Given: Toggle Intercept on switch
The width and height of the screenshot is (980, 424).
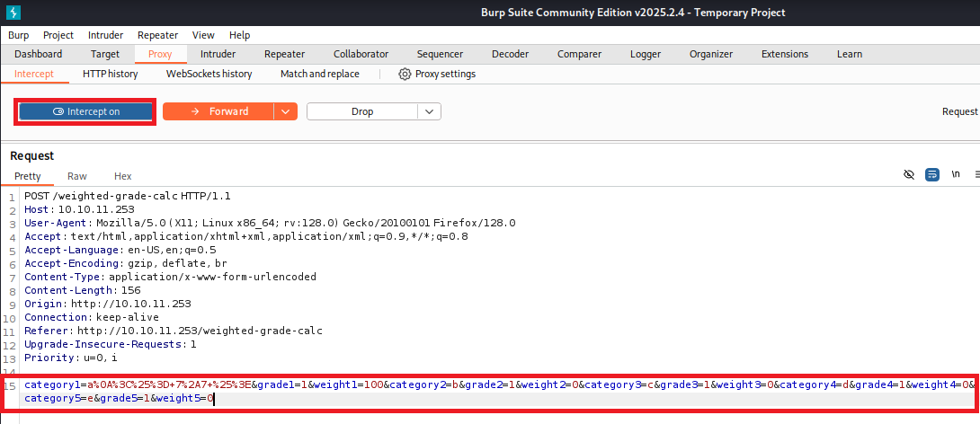Looking at the screenshot, I should tap(86, 111).
